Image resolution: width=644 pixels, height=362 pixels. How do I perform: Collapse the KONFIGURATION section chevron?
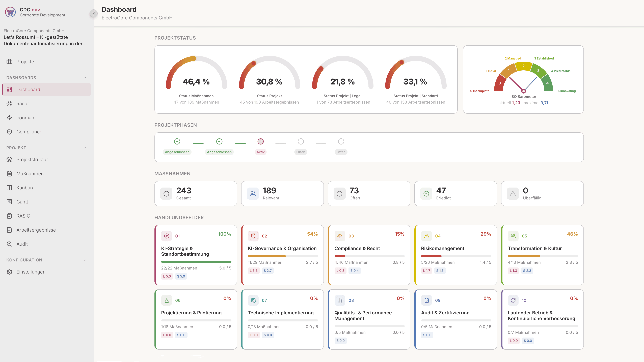click(x=85, y=260)
